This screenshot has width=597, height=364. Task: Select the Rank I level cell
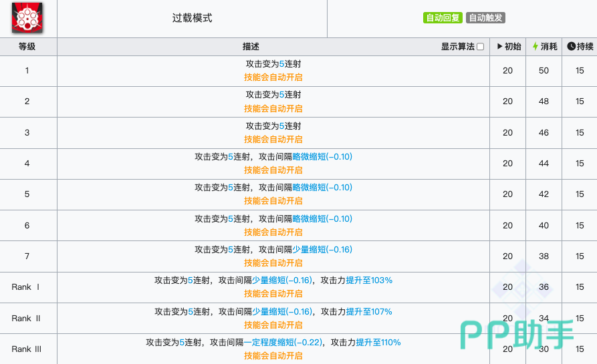pos(27,287)
